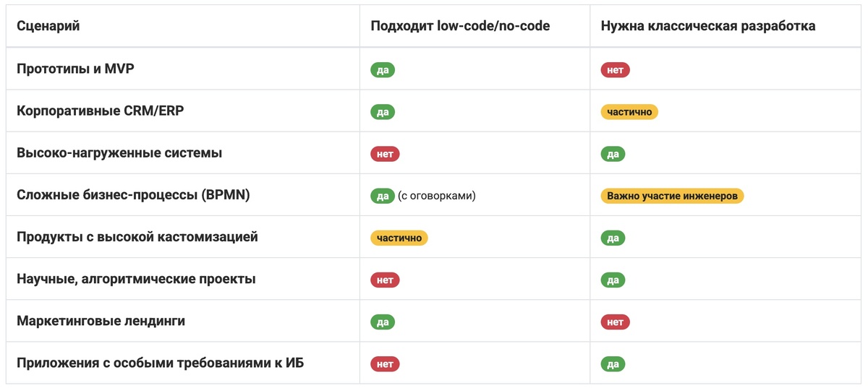Click green 'да' badge in Сложные бизнес-процессы row

click(x=383, y=196)
